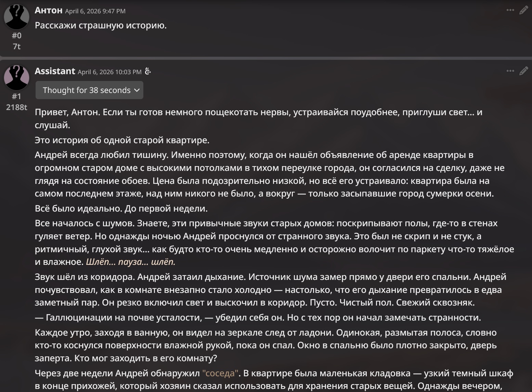Click the chevron in the Thought block

click(x=137, y=90)
